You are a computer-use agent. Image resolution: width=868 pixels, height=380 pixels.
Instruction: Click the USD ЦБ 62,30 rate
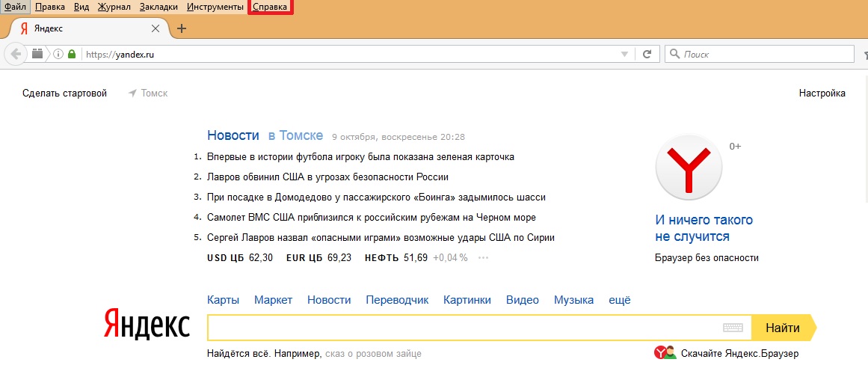click(x=240, y=257)
